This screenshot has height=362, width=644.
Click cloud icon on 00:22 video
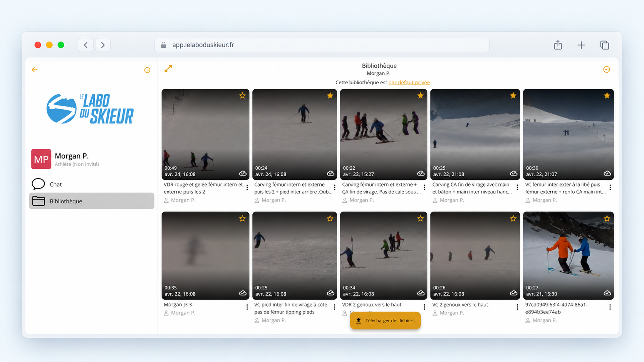point(421,173)
